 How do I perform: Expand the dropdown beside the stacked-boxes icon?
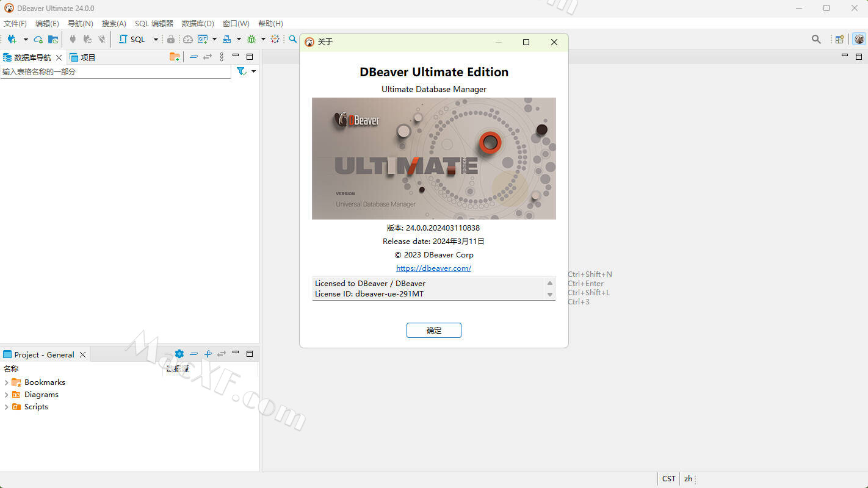(x=239, y=39)
